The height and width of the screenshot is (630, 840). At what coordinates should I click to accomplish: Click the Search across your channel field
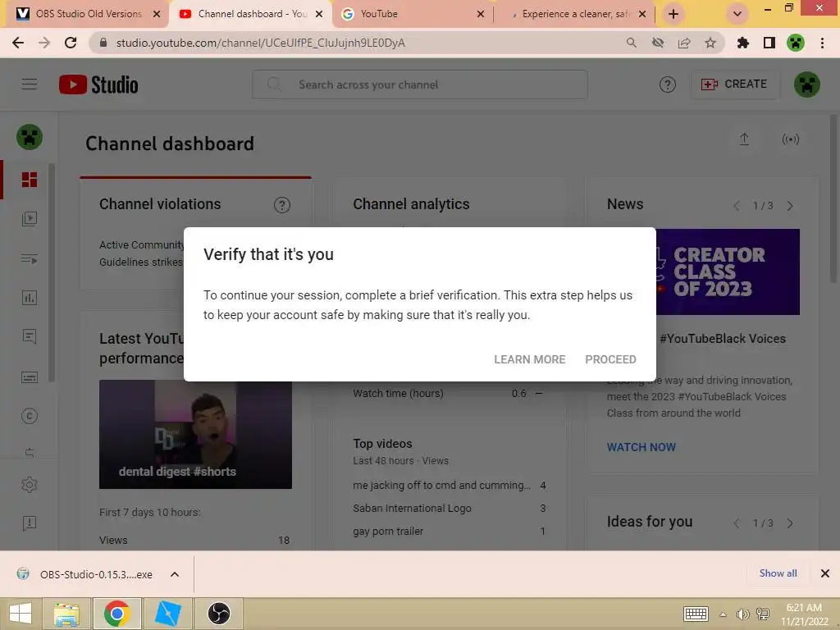419,84
